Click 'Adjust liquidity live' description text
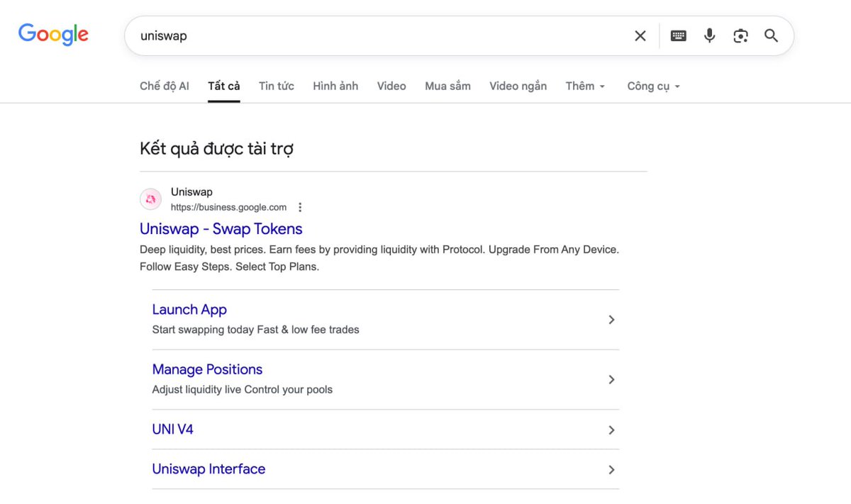Image resolution: width=851 pixels, height=504 pixels. tap(242, 389)
